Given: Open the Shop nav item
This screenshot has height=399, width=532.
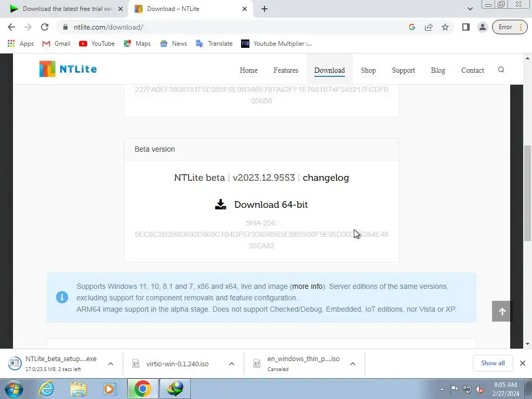Looking at the screenshot, I should click(x=368, y=70).
